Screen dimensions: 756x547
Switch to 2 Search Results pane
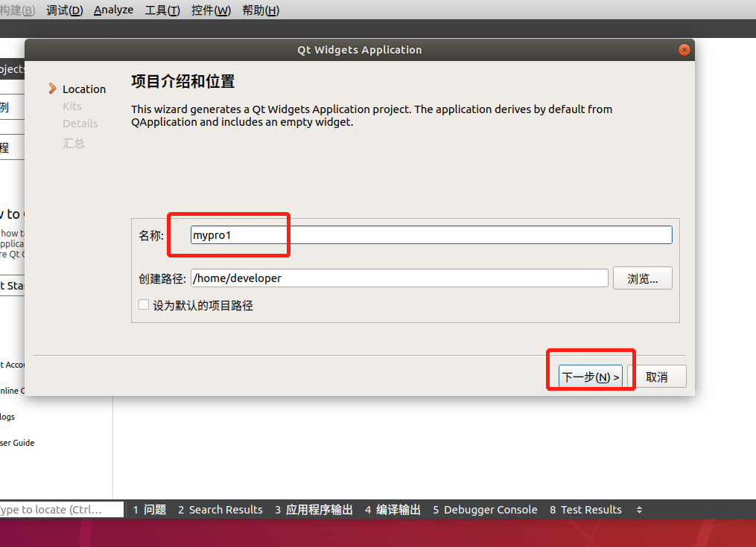pos(220,510)
